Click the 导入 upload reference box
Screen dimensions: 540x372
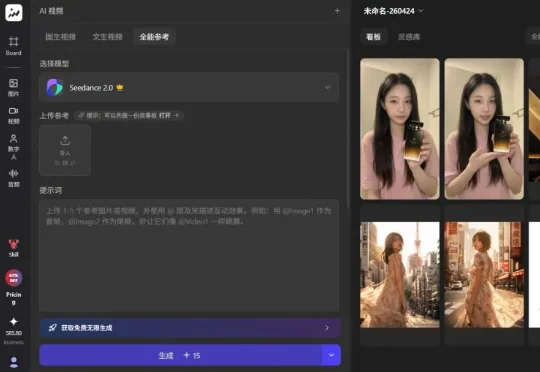[65, 151]
